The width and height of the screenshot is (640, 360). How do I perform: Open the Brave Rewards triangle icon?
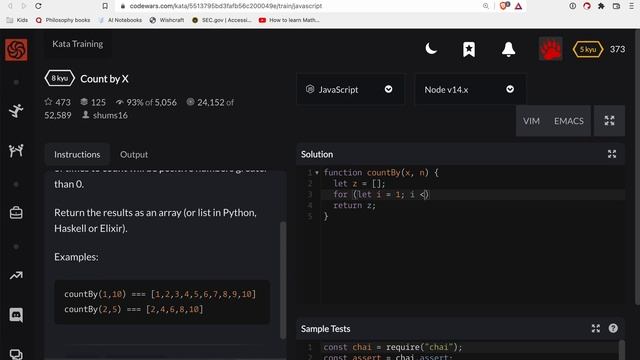pos(518,6)
